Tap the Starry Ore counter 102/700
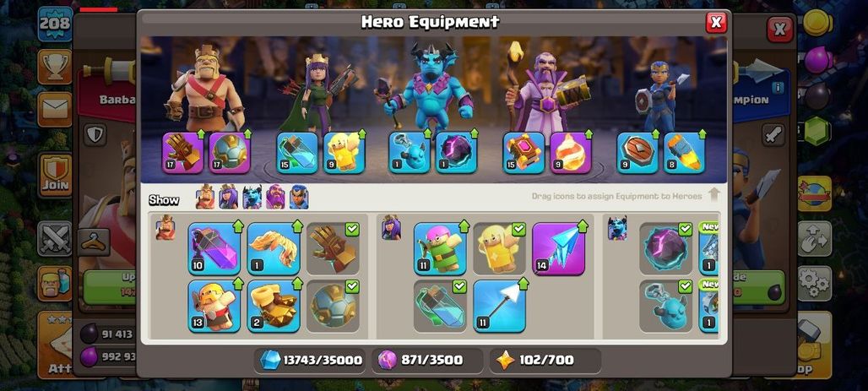The height and width of the screenshot is (391, 868). [545, 361]
